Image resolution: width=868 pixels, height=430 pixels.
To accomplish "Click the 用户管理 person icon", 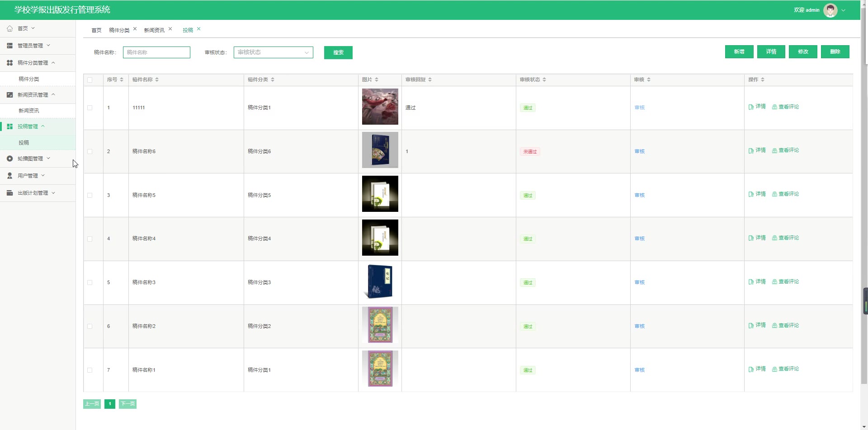I will click(x=9, y=176).
